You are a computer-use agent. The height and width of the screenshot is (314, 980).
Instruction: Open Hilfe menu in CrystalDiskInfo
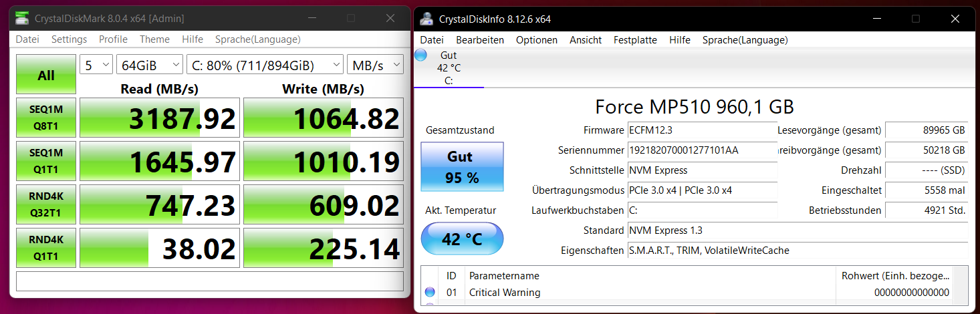tap(680, 40)
